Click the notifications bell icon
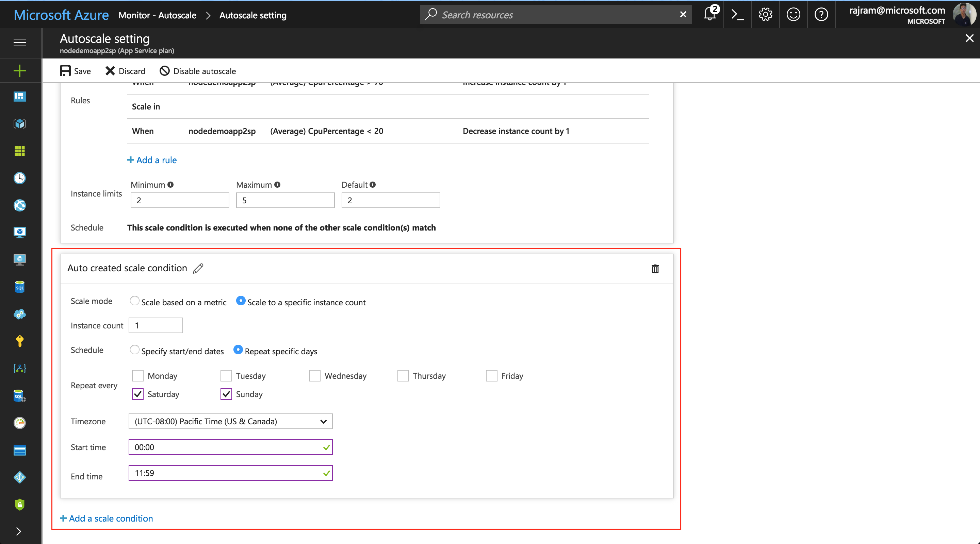The width and height of the screenshot is (980, 544). click(710, 14)
